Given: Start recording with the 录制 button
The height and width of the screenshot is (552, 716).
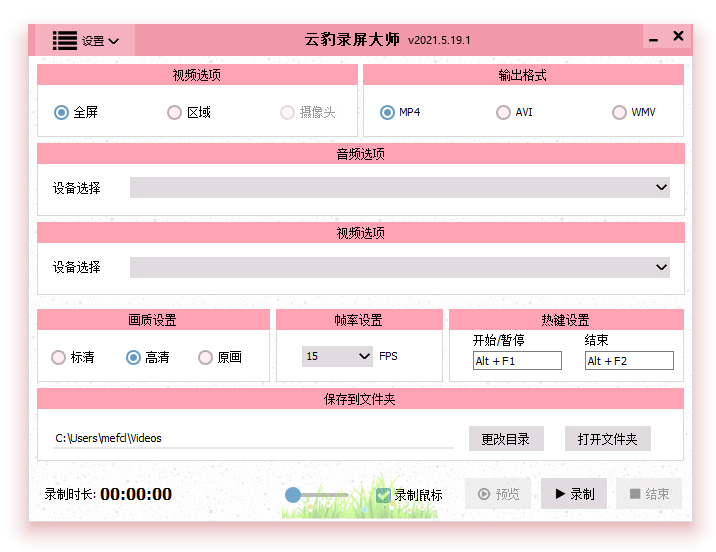Looking at the screenshot, I should point(574,494).
